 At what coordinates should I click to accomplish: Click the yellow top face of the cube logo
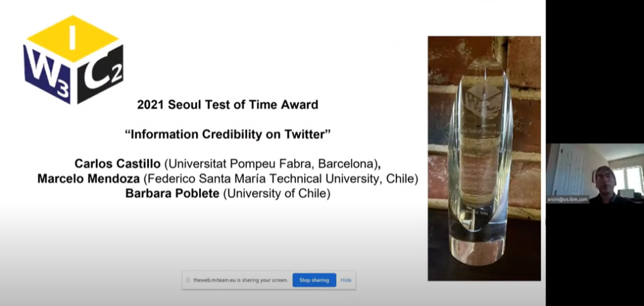point(73,40)
